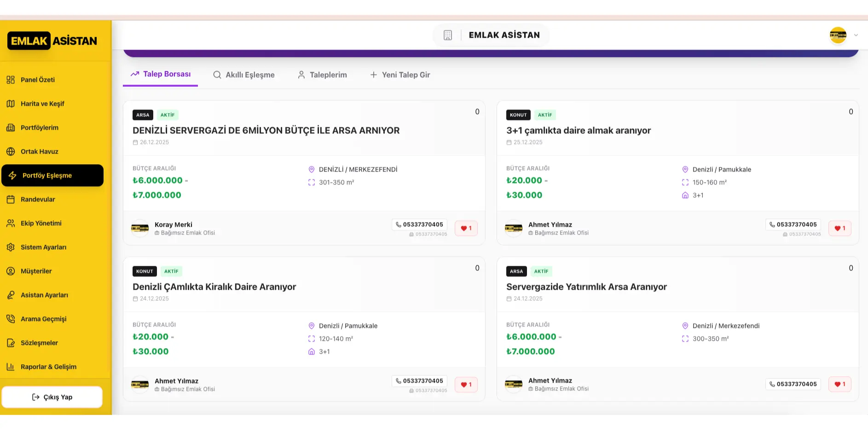Toggle heart on 3+1 çamlıkta daire request
The image size is (868, 430).
(839, 228)
